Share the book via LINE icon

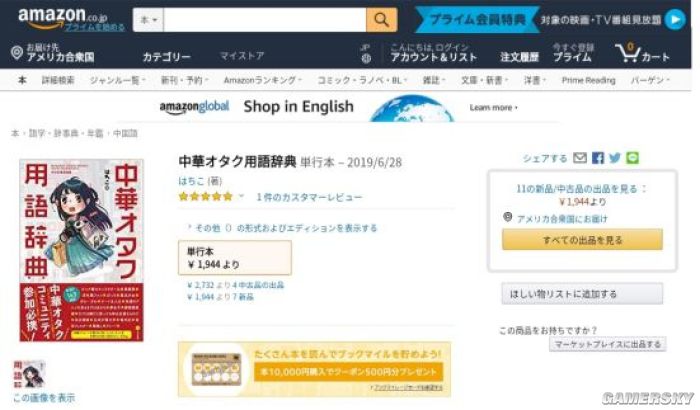pyautogui.click(x=632, y=158)
